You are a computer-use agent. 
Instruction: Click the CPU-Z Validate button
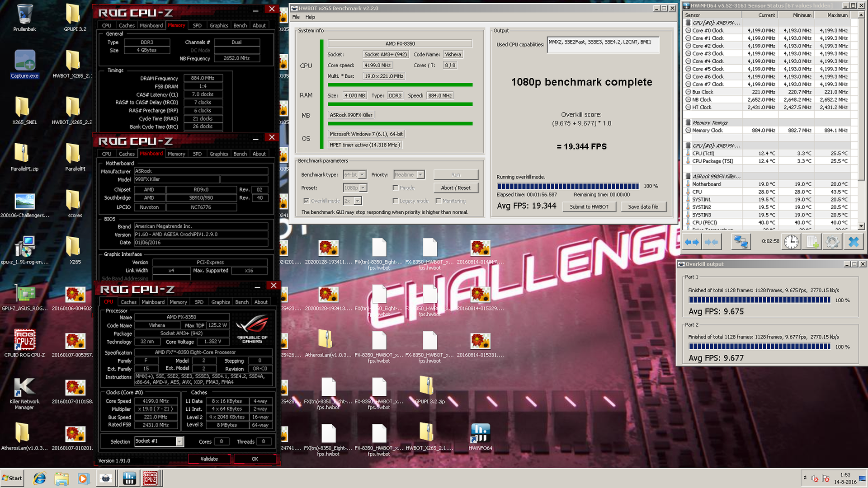tap(209, 459)
